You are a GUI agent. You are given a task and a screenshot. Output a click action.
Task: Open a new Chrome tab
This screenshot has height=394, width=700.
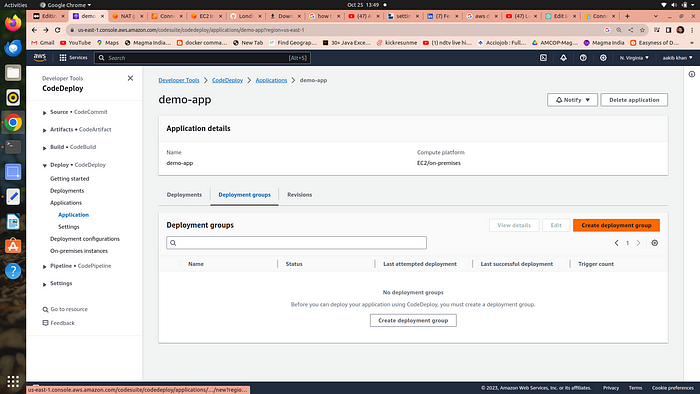tap(627, 16)
